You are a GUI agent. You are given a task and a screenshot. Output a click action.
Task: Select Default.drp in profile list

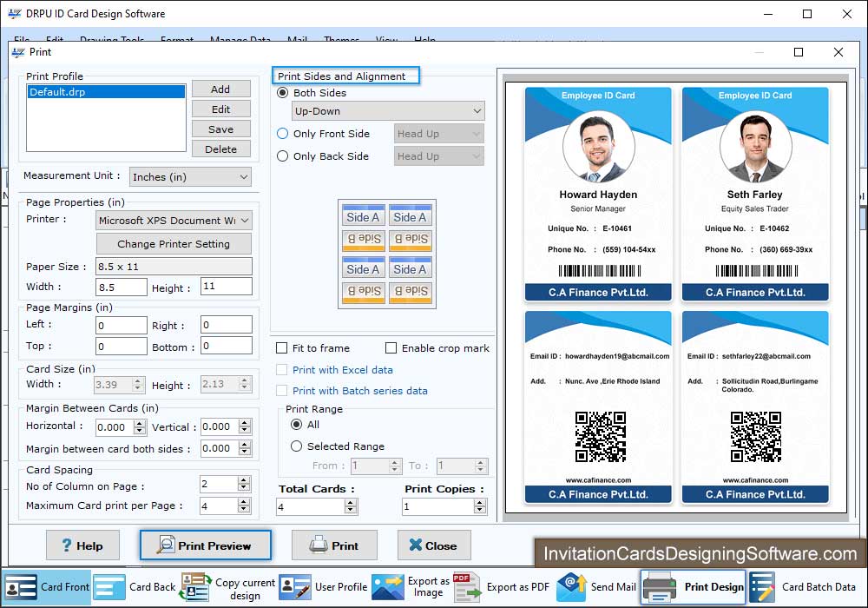coord(106,92)
